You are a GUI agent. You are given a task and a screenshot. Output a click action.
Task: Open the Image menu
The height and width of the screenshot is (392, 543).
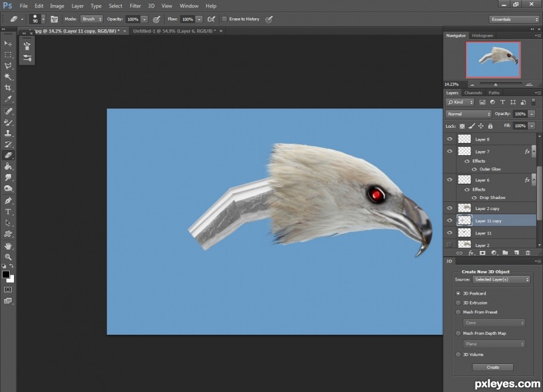pyautogui.click(x=57, y=6)
